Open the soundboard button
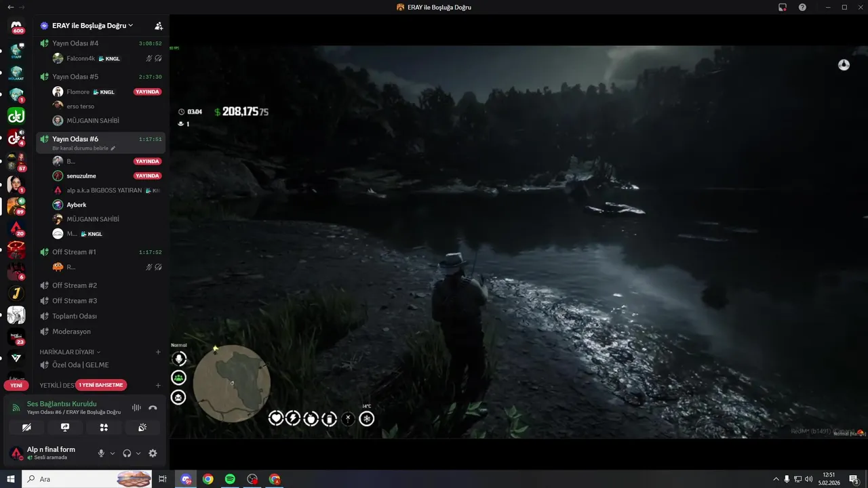The image size is (868, 488). [142, 427]
